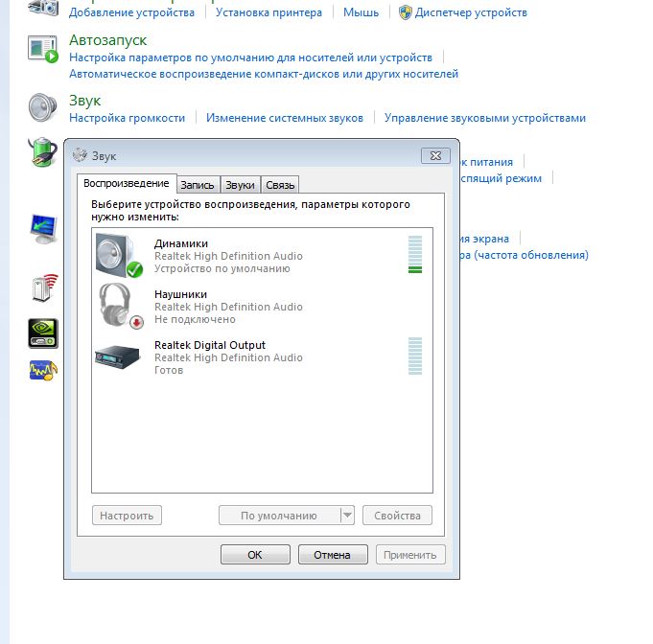
Task: Open Диспетчер устройств link
Action: pos(471,12)
